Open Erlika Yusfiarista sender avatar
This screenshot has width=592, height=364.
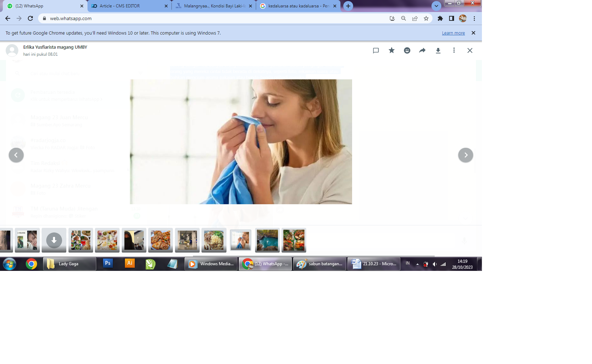[12, 50]
